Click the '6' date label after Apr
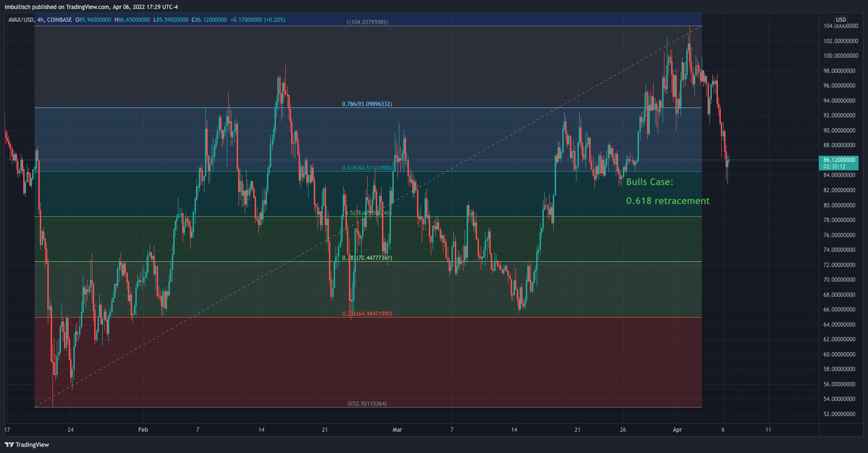This screenshot has height=453, width=868. click(x=723, y=430)
